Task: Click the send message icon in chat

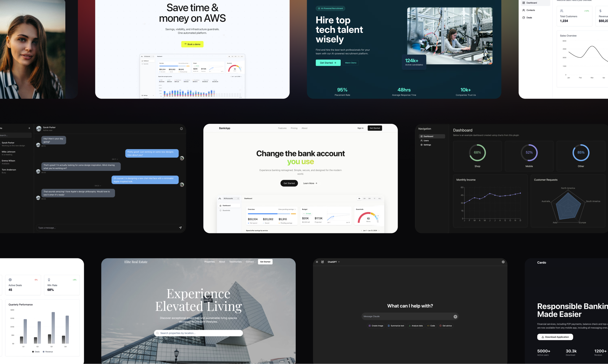Action: point(180,227)
